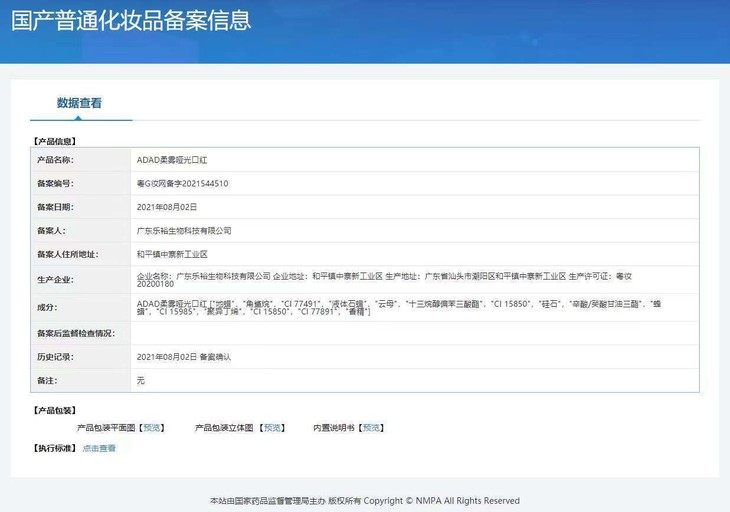Screen dimensions: 730x512
Task: Click the 备案日期 value 2021年08月02日
Action: (x=167, y=207)
